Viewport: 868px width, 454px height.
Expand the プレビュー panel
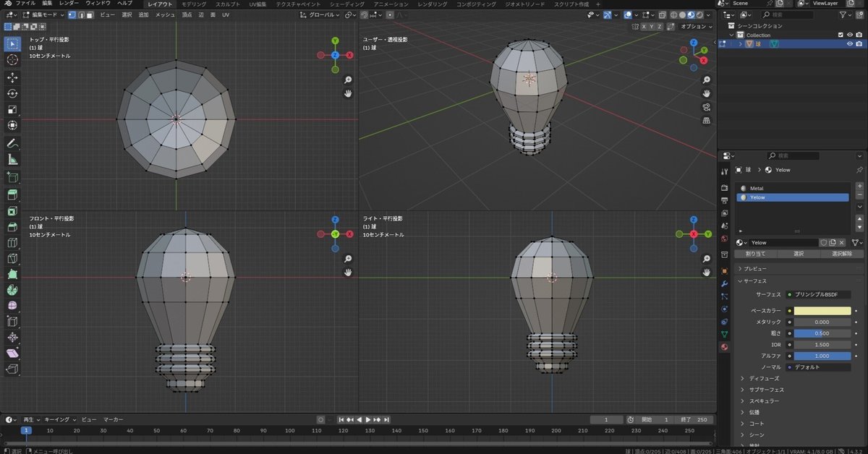pyautogui.click(x=756, y=268)
